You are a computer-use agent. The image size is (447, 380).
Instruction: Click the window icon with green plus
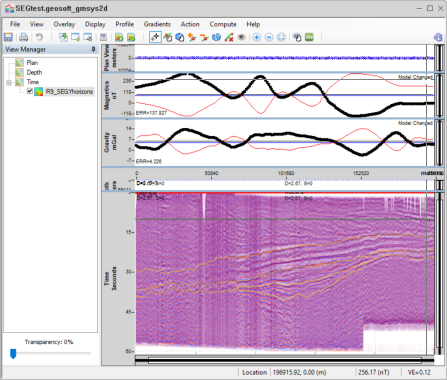(75, 37)
